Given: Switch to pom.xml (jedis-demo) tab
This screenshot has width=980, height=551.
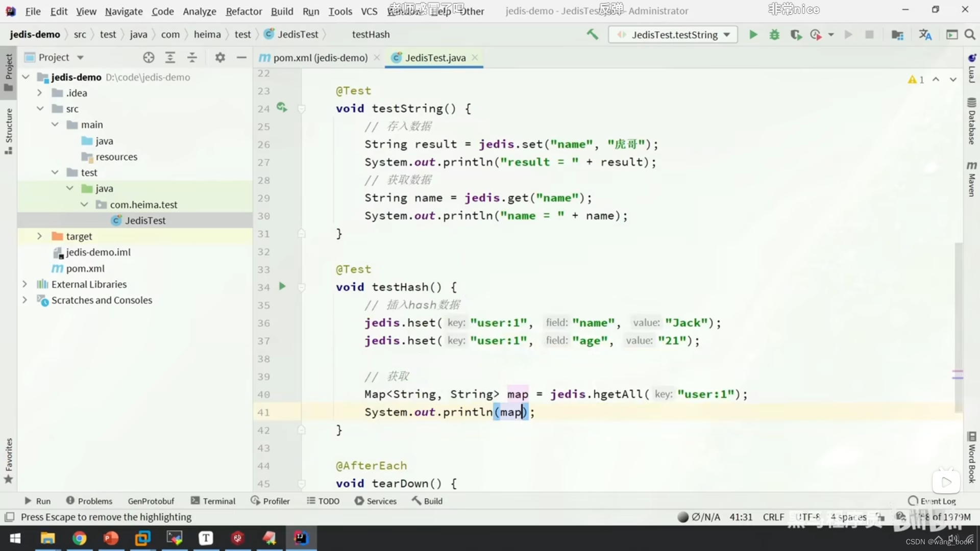Looking at the screenshot, I should pos(320,58).
